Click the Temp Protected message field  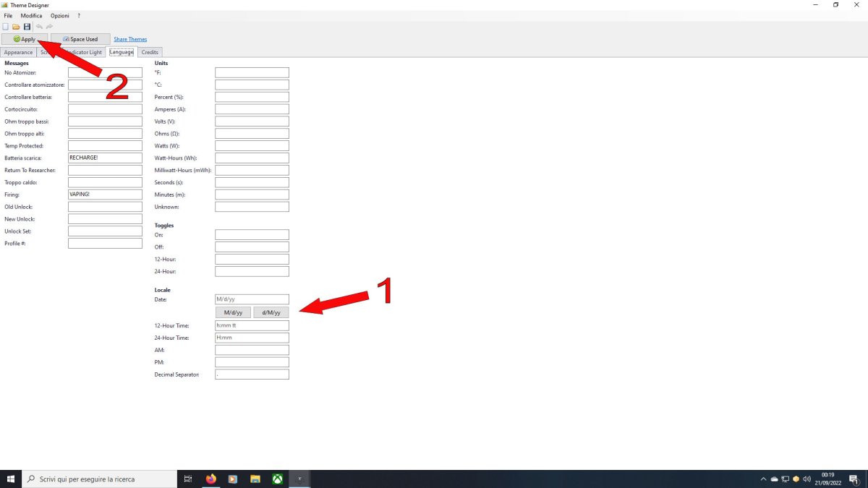pyautogui.click(x=105, y=146)
